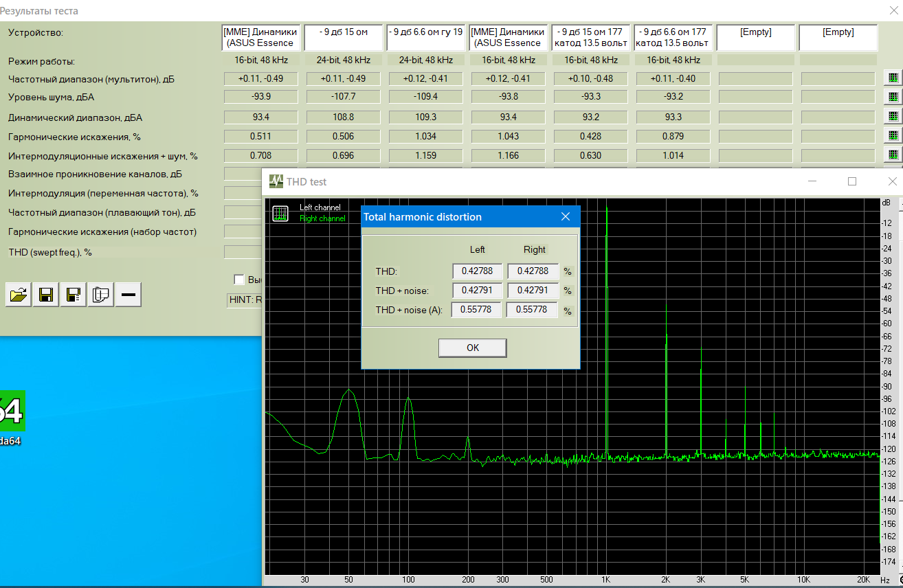This screenshot has width=903, height=588.
Task: Click dynamic range cell '93.2'
Action: point(591,117)
